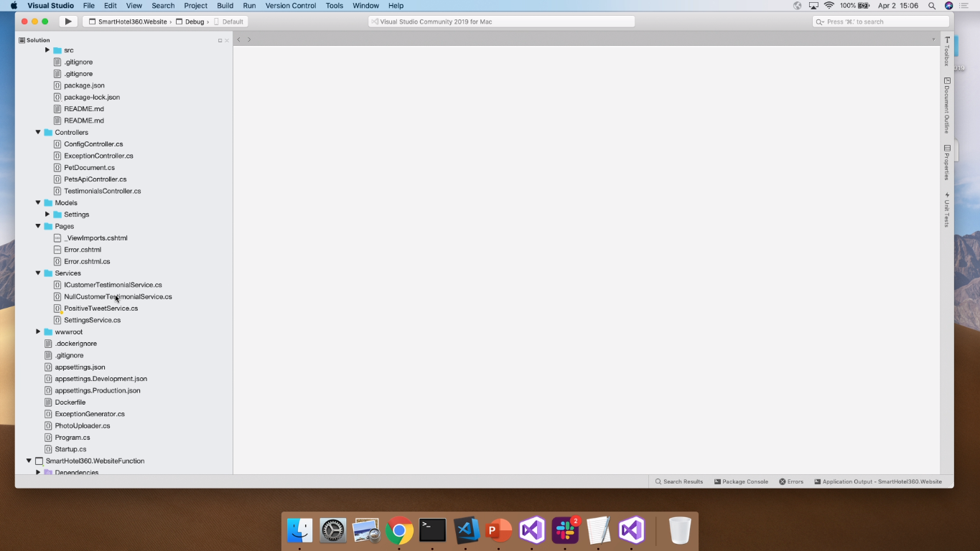This screenshot has height=551, width=980.
Task: Open Slack from the Dock
Action: tap(565, 531)
